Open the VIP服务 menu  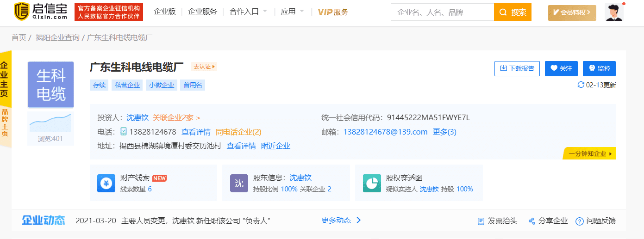(x=333, y=12)
